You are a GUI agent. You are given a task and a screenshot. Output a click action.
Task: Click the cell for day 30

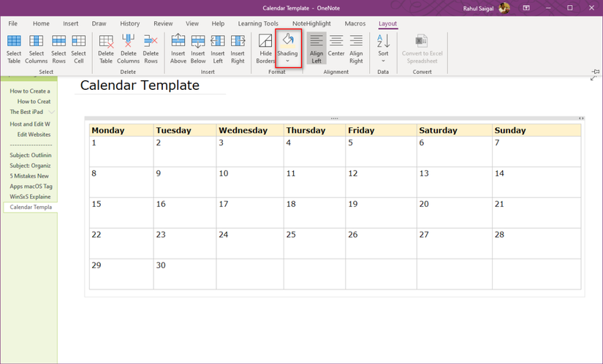(185, 274)
